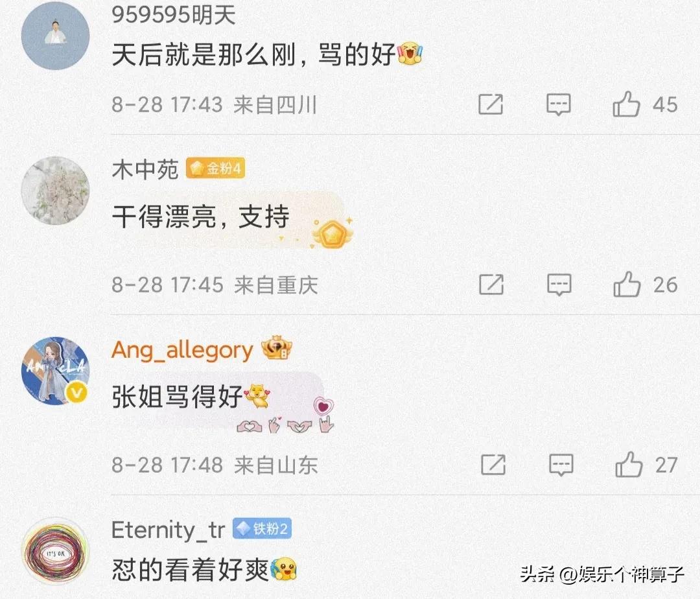Screen dimensions: 700x599
Task: Repost the comment from 山东
Action: [493, 465]
